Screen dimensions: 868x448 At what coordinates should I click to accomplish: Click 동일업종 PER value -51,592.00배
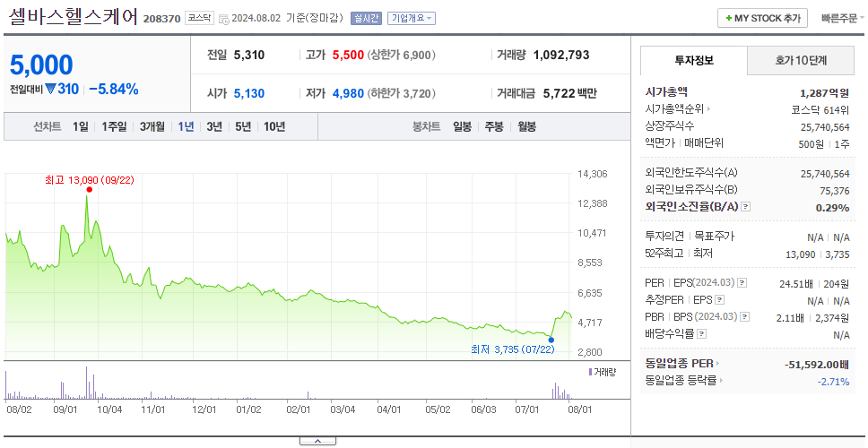(x=817, y=365)
